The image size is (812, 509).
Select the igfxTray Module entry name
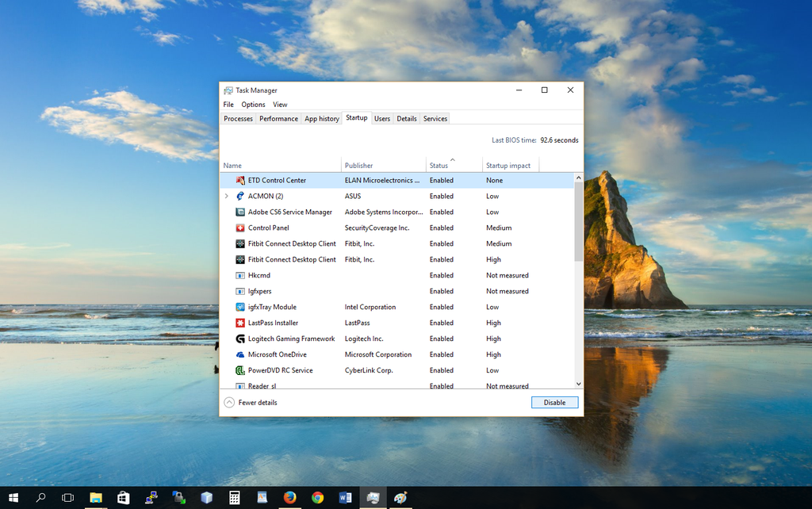272,307
